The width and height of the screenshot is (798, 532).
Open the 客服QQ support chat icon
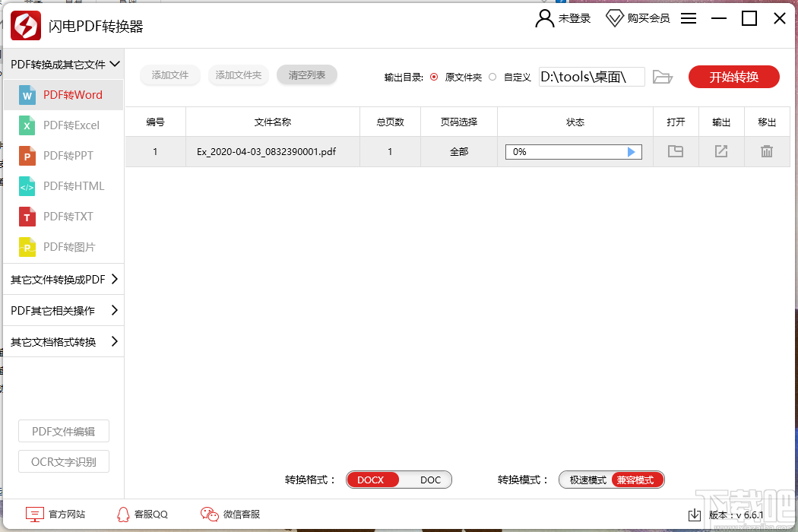[122, 514]
